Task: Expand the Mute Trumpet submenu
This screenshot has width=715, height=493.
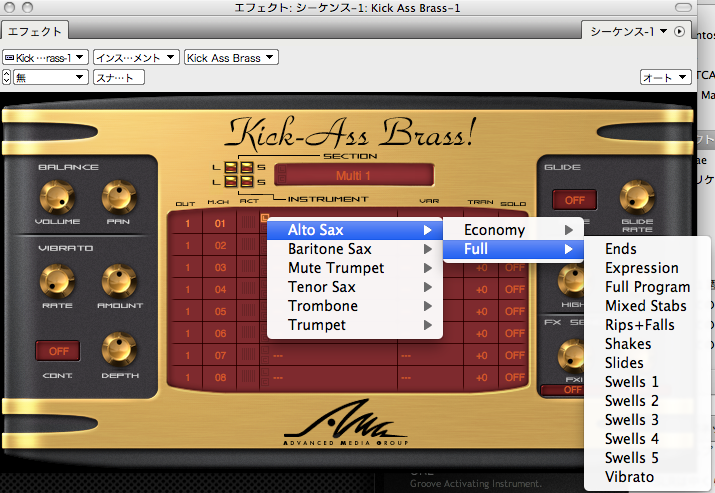Action: [x=355, y=268]
